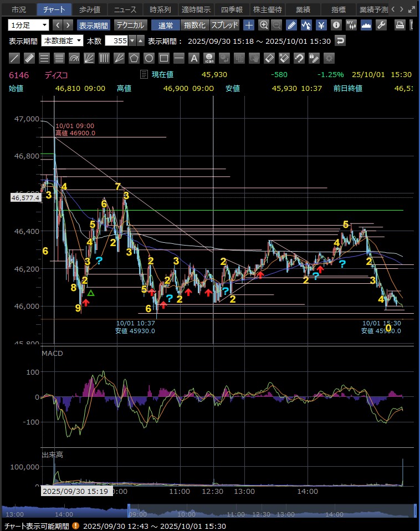The image size is (420, 531).
Task: Click the left handle of the range slider
Action: 129,511
